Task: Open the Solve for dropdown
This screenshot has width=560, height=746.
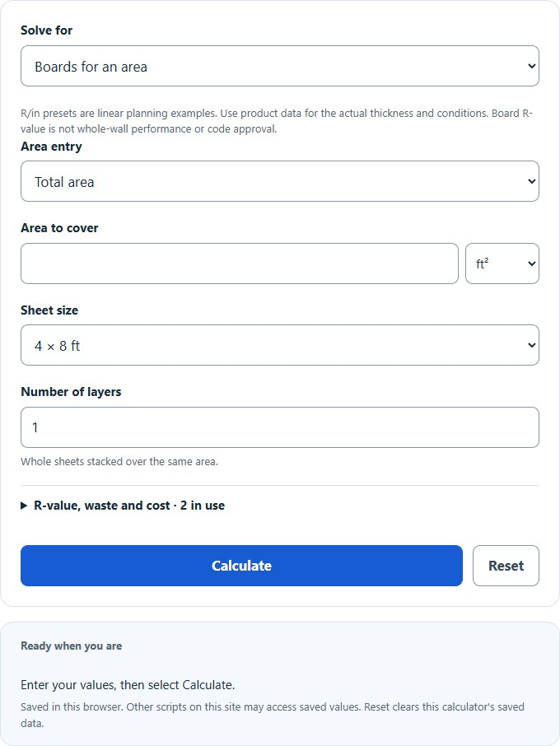Action: (x=280, y=66)
